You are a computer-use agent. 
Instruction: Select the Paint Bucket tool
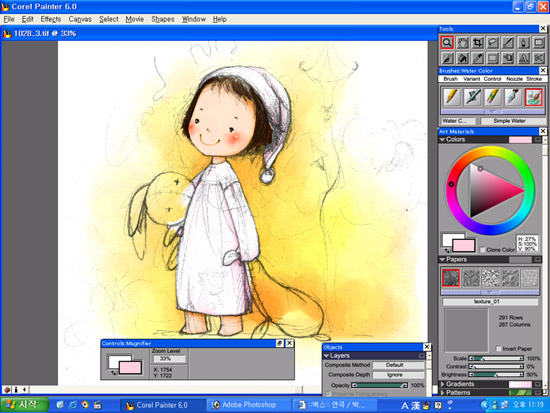pos(463,58)
